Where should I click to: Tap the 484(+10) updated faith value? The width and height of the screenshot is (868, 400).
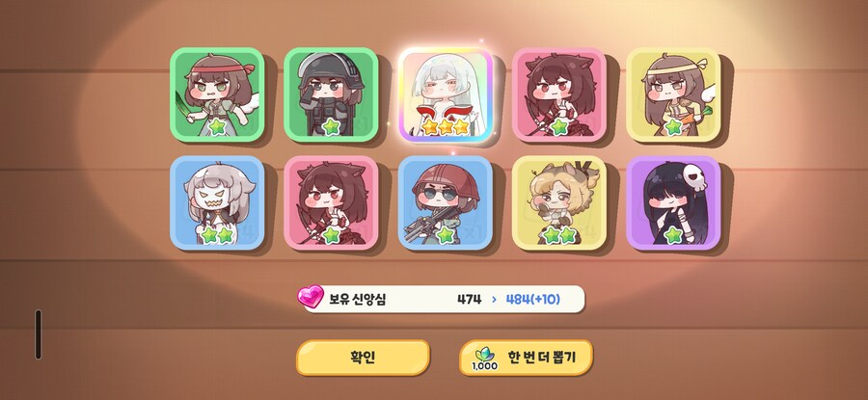coord(532,300)
